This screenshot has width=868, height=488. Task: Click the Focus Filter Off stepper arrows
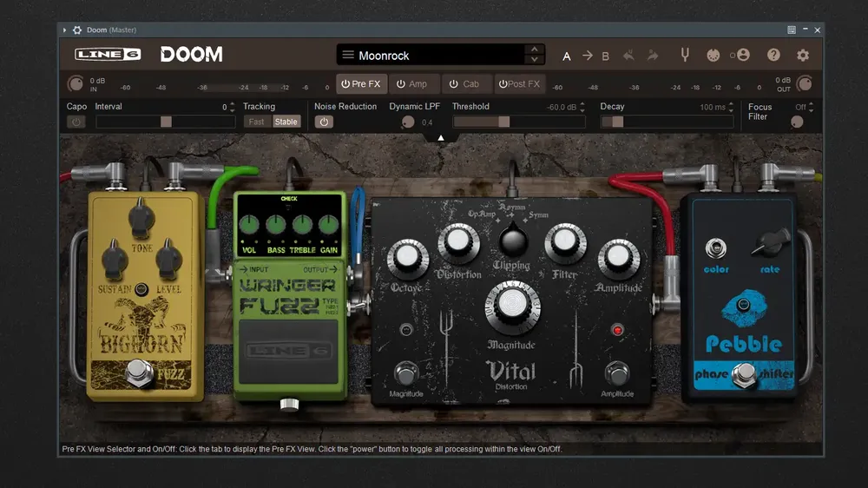tap(811, 107)
